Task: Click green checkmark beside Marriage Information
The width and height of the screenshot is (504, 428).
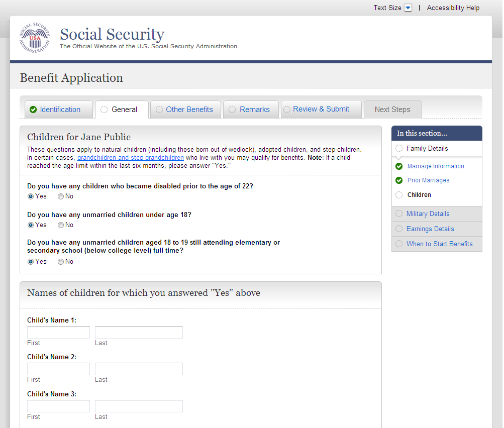Action: [x=399, y=166]
